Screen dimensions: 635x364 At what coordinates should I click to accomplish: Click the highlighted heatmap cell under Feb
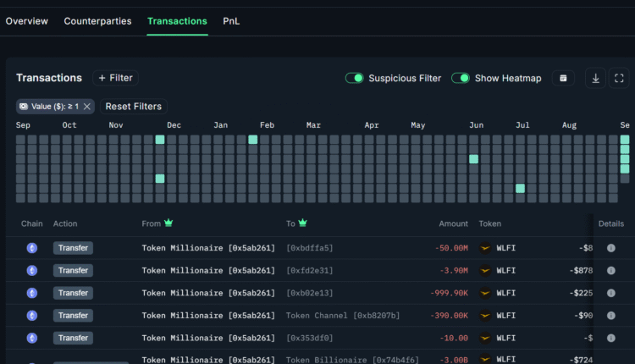tap(252, 140)
